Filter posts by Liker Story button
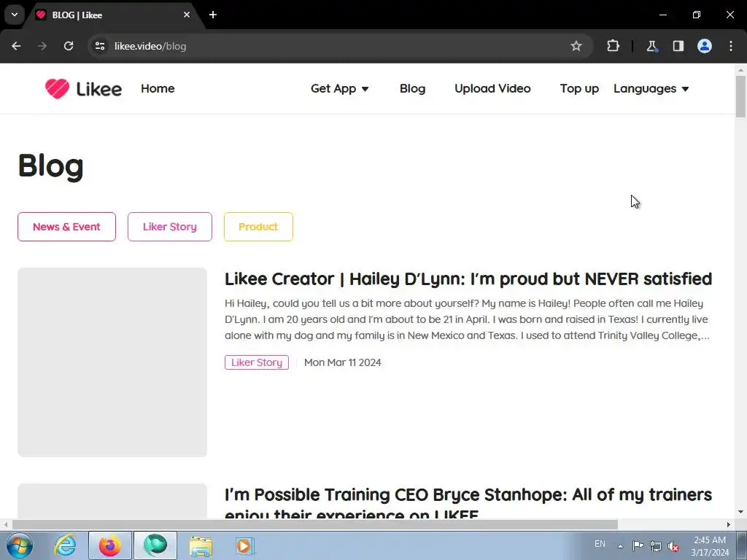This screenshot has height=560, width=747. 169,227
